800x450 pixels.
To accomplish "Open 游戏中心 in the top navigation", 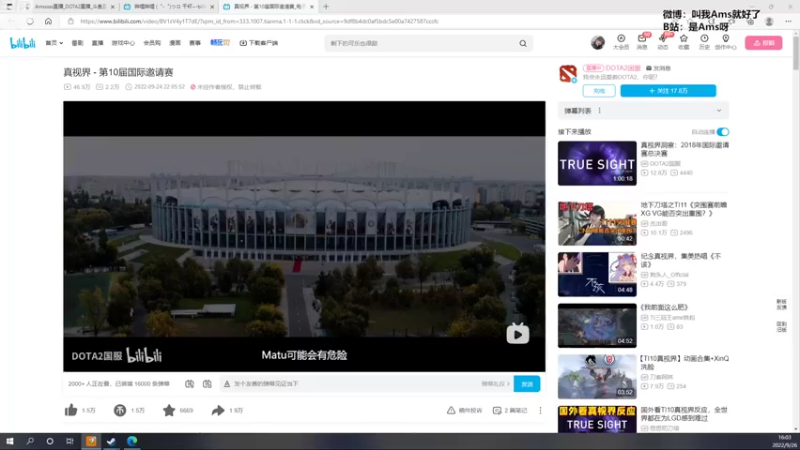I will tap(123, 43).
